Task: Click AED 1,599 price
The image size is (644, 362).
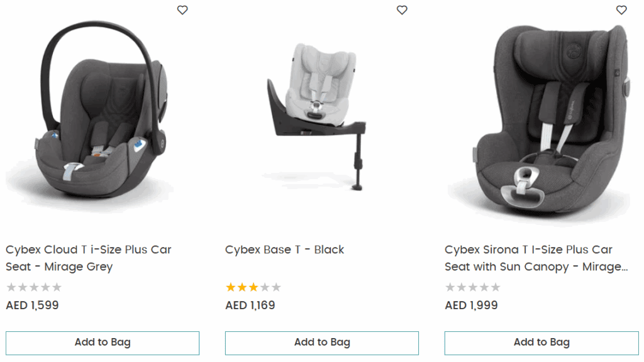Action: pos(32,305)
